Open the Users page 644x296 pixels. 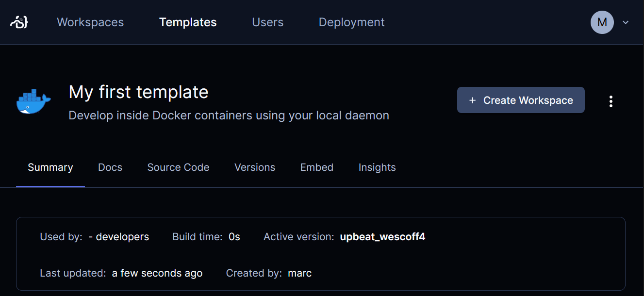click(x=268, y=22)
